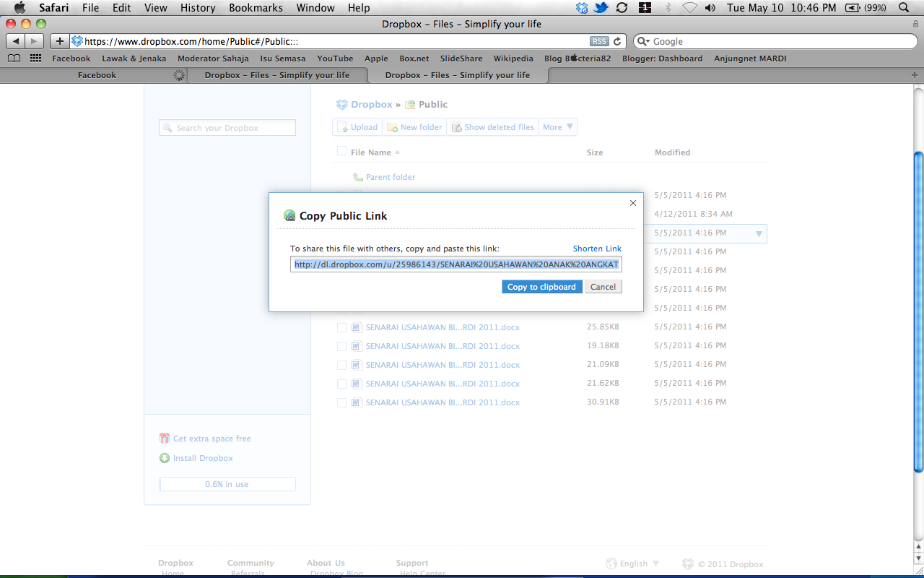The image size is (924, 578).
Task: Close the Copy Public Link dialog with X
Action: pos(633,203)
